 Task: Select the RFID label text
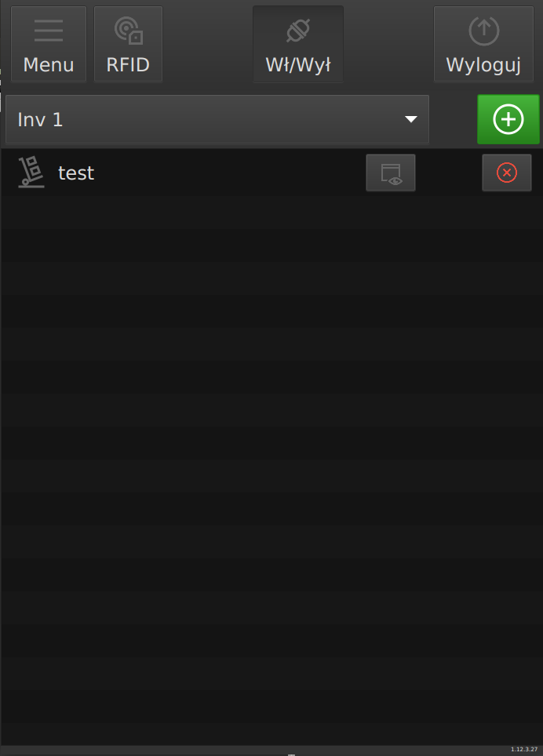coord(128,65)
